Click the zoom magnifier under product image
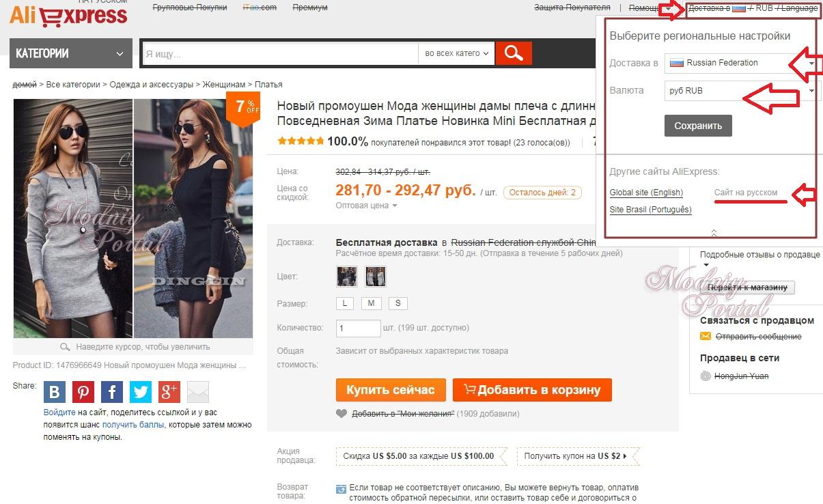The width and height of the screenshot is (823, 504). point(65,347)
